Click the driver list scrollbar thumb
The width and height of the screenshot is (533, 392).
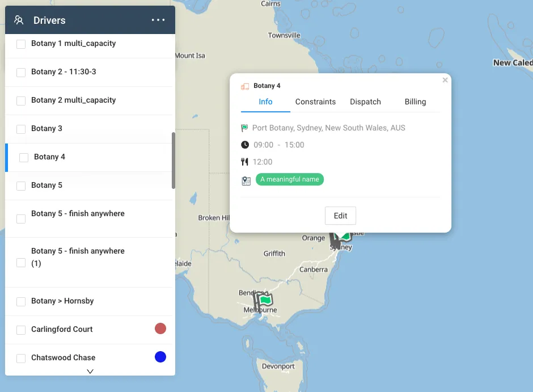pos(174,161)
